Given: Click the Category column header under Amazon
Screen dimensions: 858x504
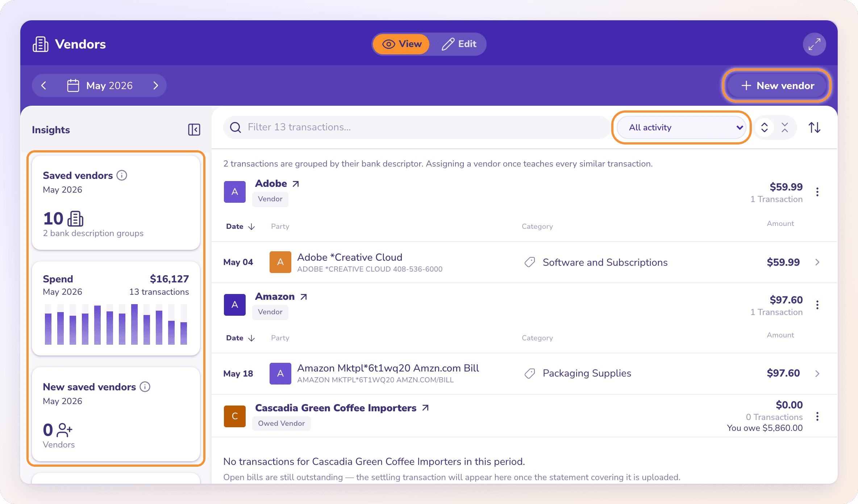Looking at the screenshot, I should coord(537,338).
